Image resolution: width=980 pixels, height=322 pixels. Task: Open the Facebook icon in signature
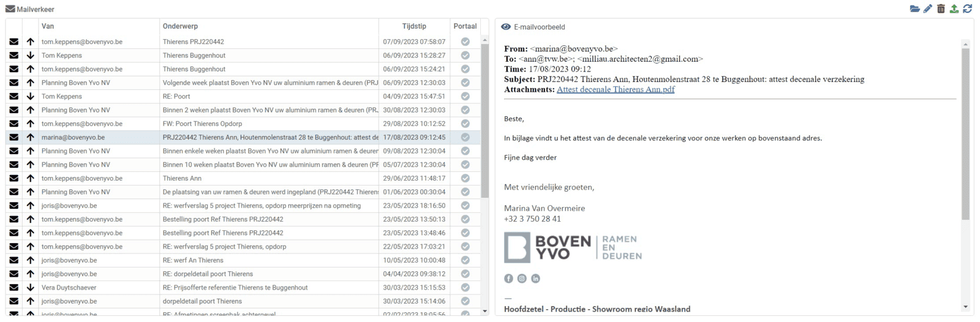pyautogui.click(x=508, y=279)
